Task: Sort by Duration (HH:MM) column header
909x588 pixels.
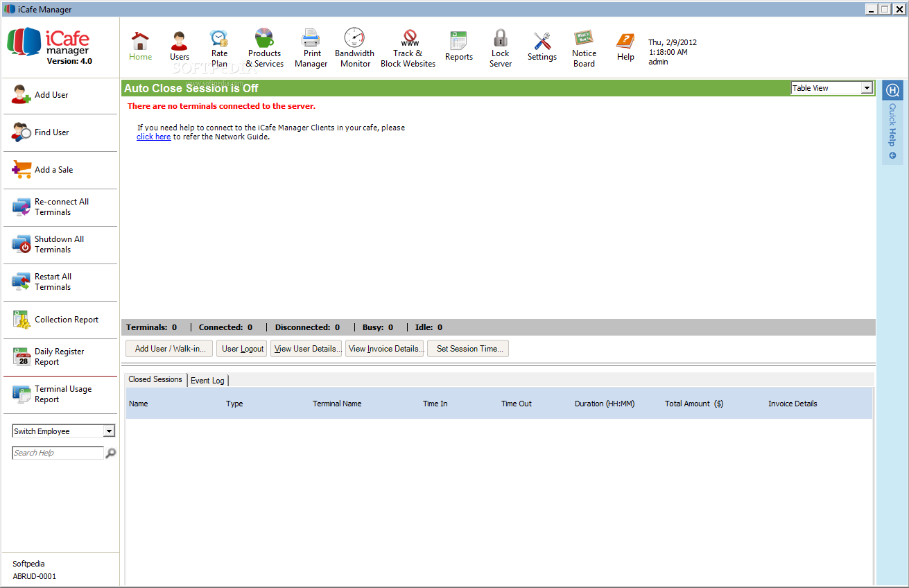Action: point(605,404)
